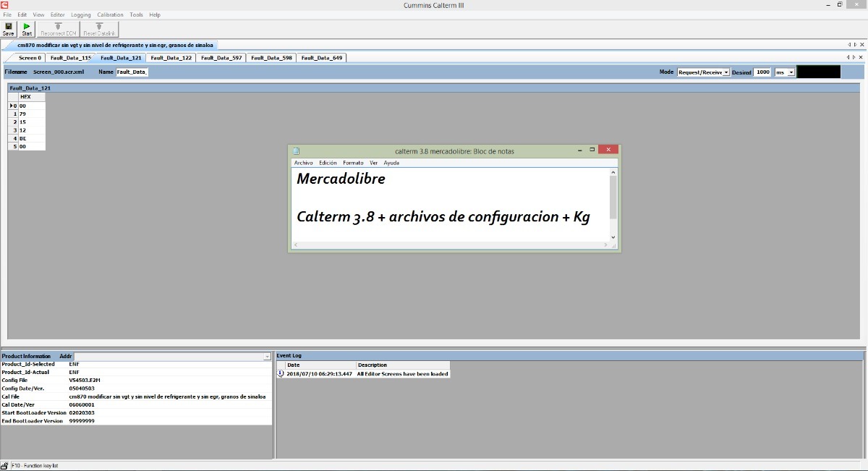Click the Cal Date/Ver value 06060001
868x471 pixels.
click(x=81, y=404)
